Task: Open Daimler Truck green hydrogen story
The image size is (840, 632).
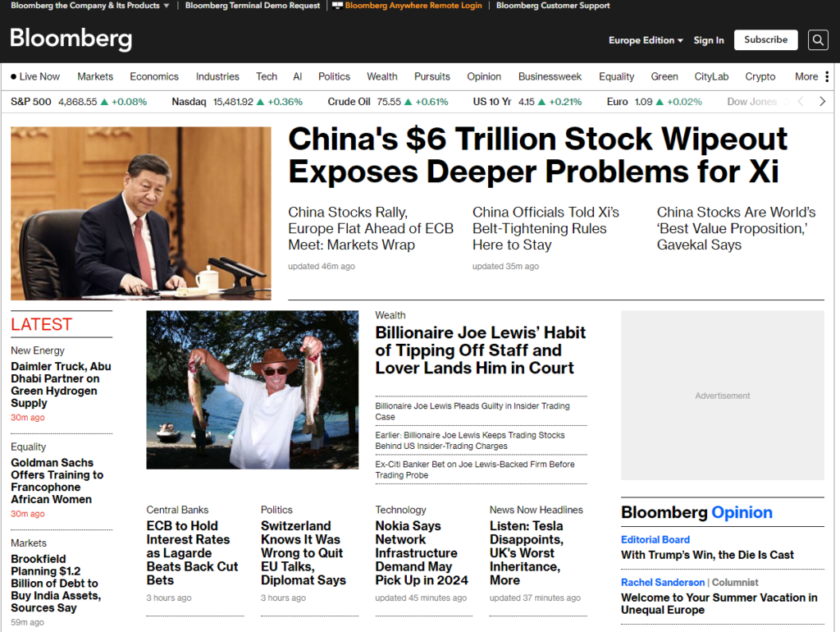Action: coord(61,385)
